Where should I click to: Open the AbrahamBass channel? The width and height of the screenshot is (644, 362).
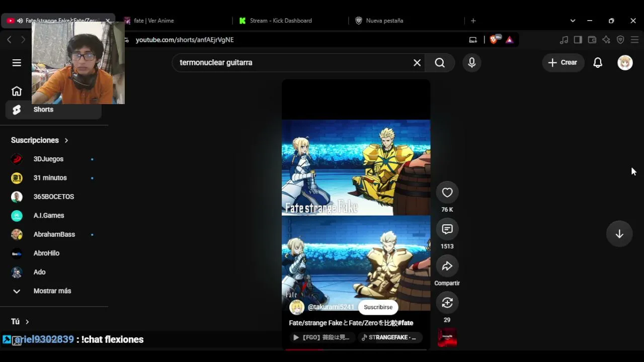(x=53, y=234)
